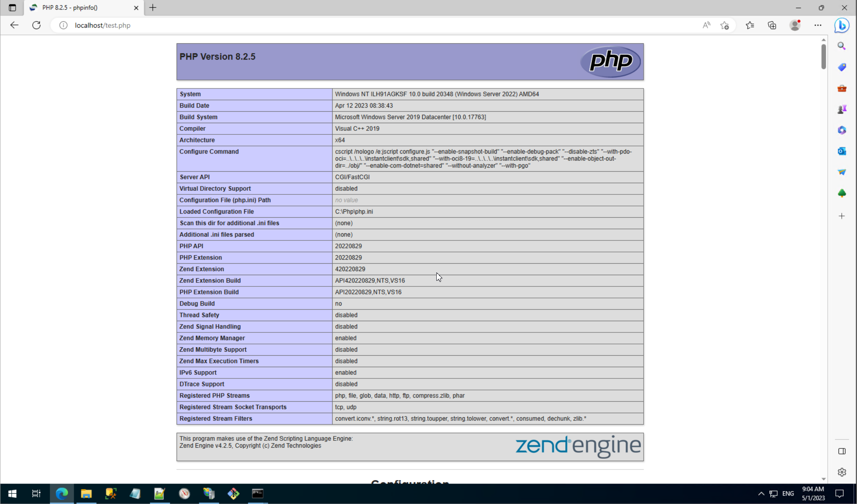
Task: Expand the system tray hidden icons chevron
Action: click(761, 494)
